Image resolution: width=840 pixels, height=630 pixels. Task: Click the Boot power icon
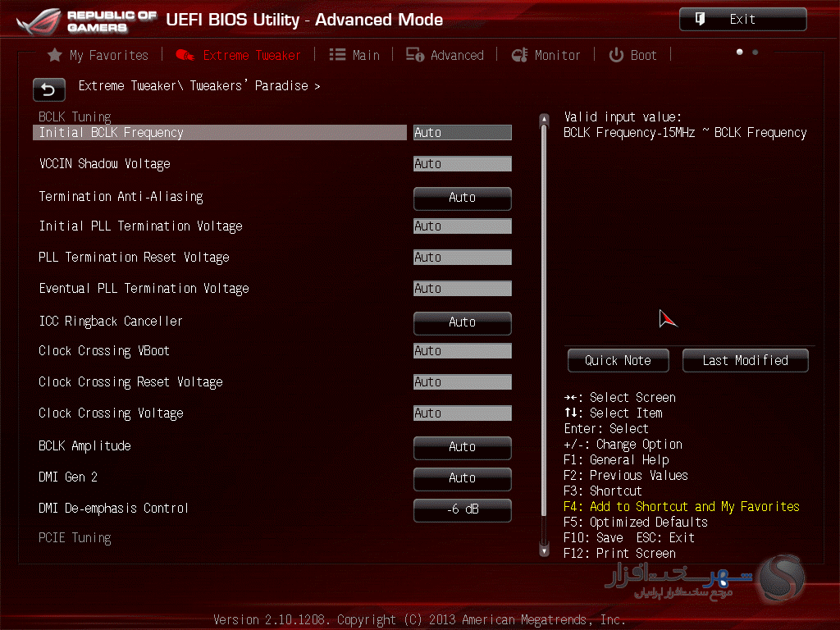[616, 55]
